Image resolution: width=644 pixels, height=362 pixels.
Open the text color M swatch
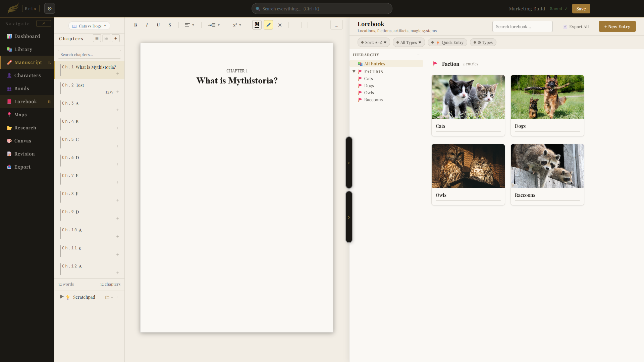[257, 25]
